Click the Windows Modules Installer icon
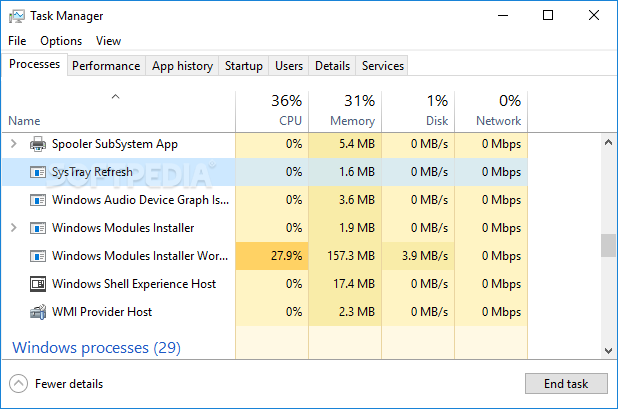 (38, 228)
